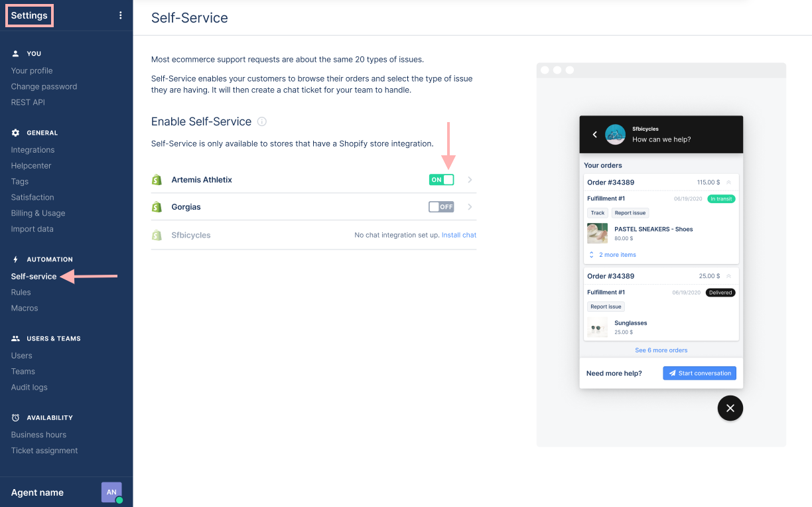Click the Settings header title
The height and width of the screenshot is (507, 812).
(x=29, y=15)
